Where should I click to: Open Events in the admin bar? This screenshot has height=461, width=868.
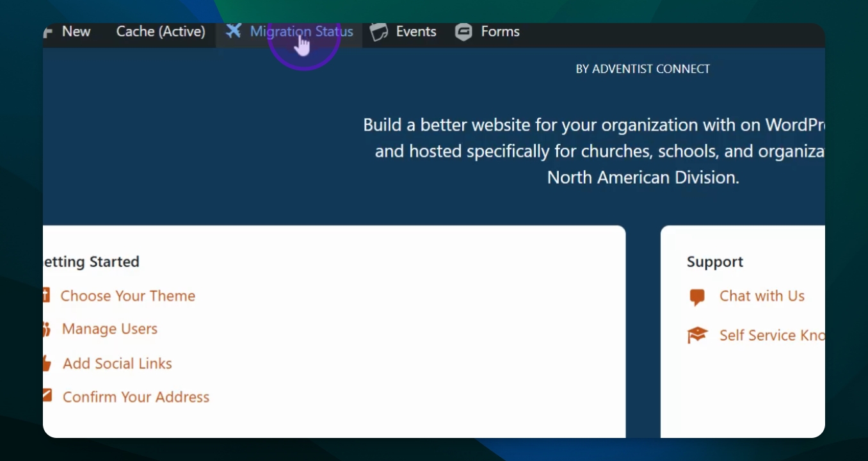coord(416,31)
